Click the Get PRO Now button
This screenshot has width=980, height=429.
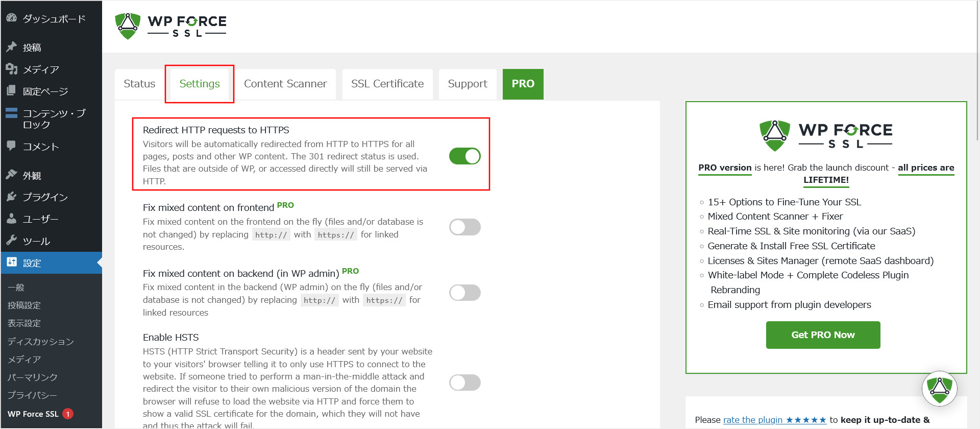(823, 335)
